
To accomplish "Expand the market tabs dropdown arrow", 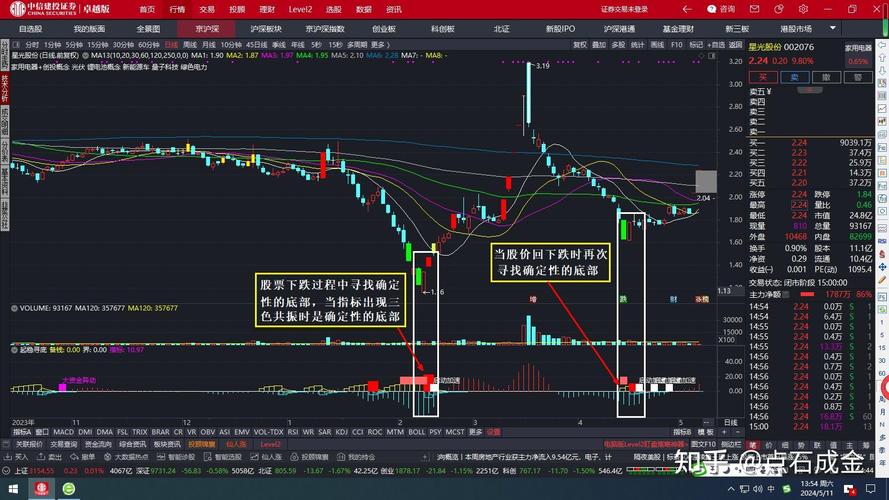I will (x=833, y=28).
